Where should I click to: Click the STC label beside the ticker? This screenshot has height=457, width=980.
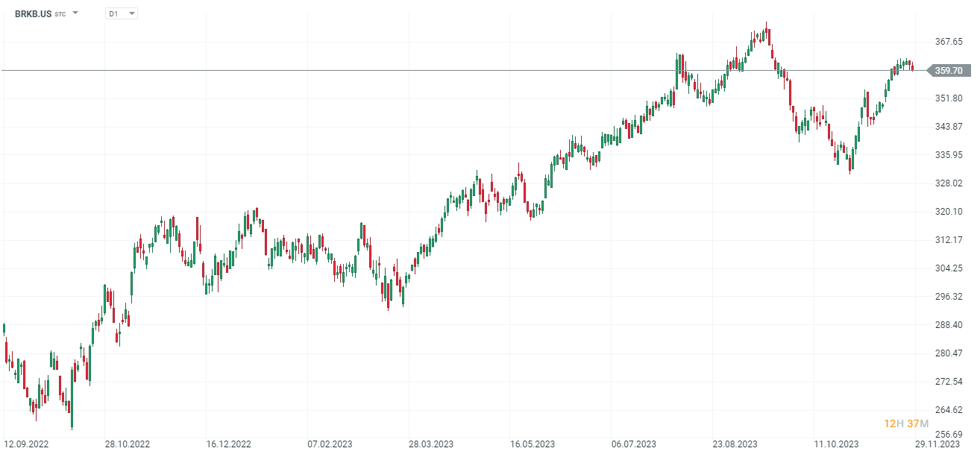click(x=60, y=14)
